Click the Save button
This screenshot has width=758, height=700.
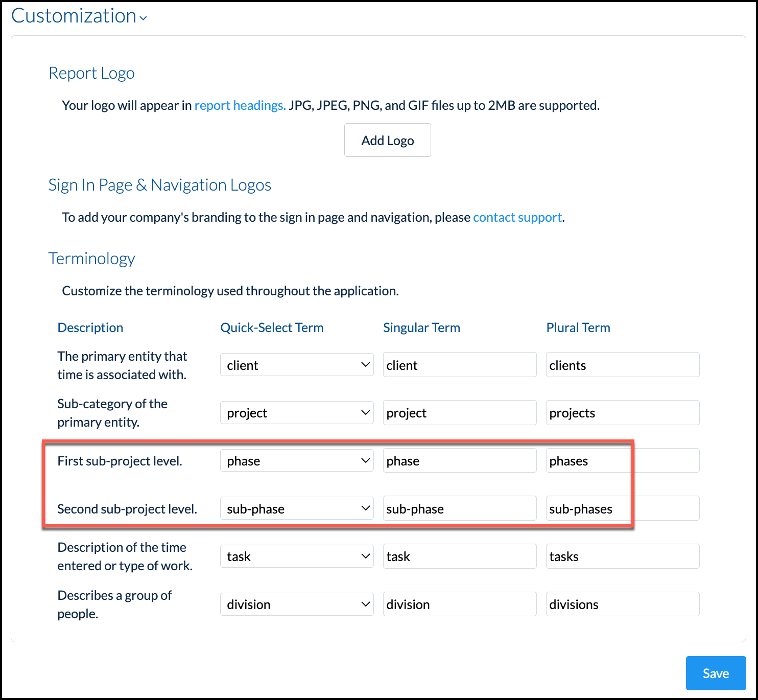coord(716,673)
